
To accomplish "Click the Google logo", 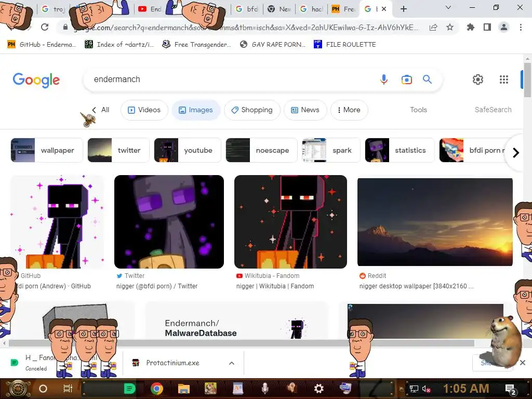I will tap(36, 80).
